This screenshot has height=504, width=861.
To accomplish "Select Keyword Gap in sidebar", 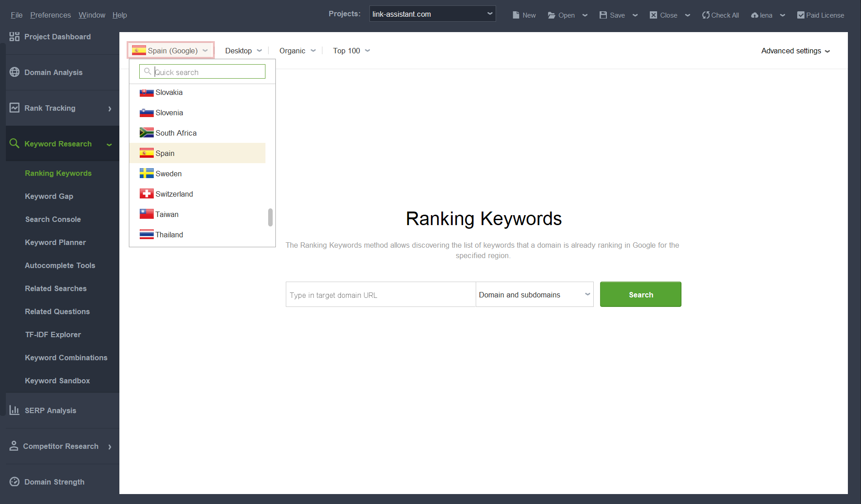I will pos(49,196).
